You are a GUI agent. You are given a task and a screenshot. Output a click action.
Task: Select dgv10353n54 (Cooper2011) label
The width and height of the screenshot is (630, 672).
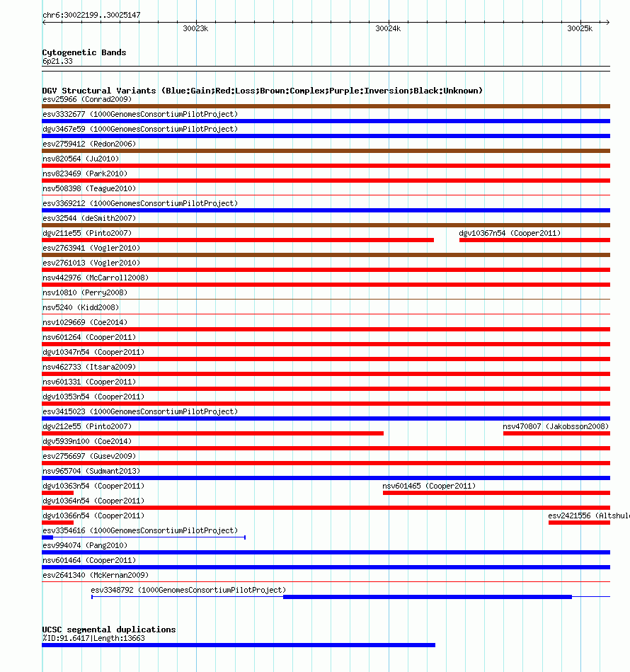(x=93, y=397)
